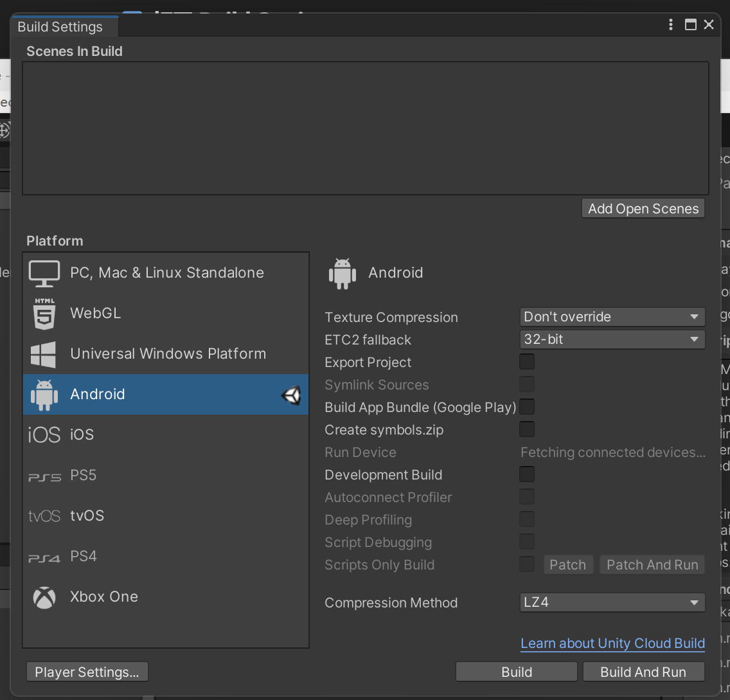The height and width of the screenshot is (700, 730).
Task: Click the PC, Mac & Linux Standalone monitor icon
Action: (x=44, y=274)
